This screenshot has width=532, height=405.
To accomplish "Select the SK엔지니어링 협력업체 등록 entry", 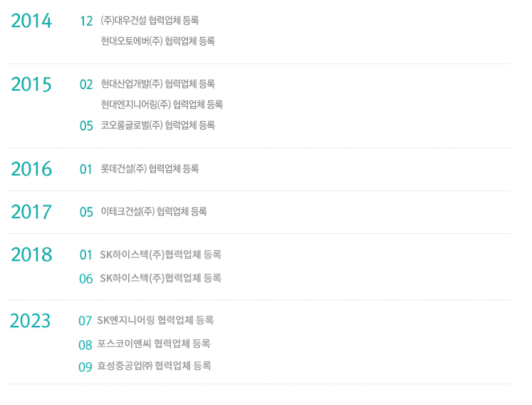I will pos(155,320).
